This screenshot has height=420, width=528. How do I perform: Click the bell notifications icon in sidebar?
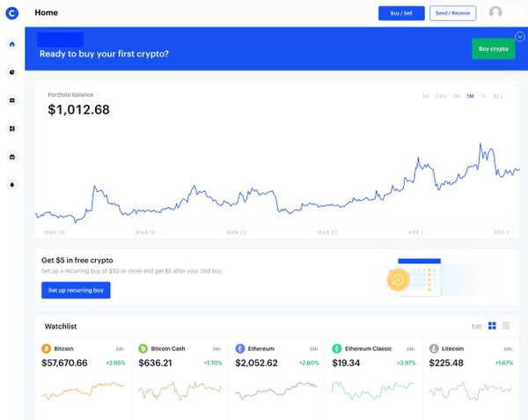click(12, 185)
